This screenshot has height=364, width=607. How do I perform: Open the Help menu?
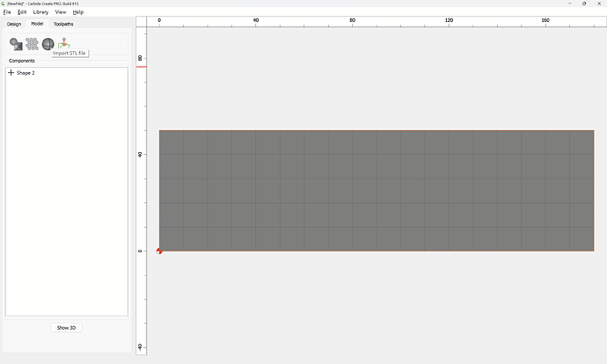[77, 12]
